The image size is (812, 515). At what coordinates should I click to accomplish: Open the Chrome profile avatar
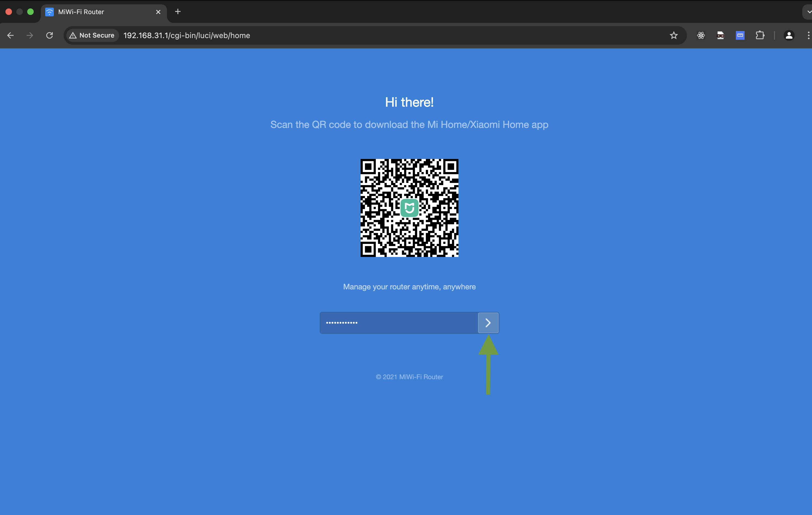point(789,35)
